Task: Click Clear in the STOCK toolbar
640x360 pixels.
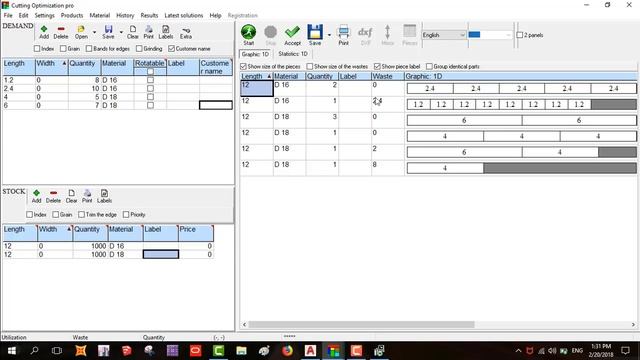Action: point(71,196)
